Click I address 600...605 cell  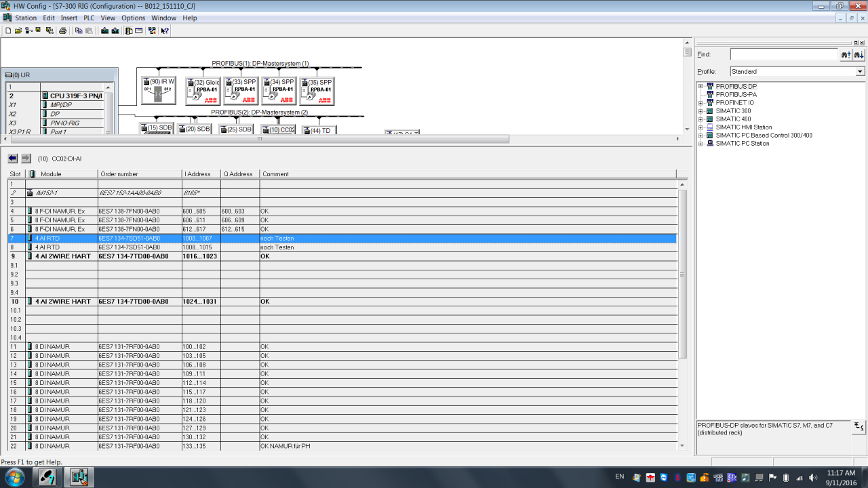(201, 211)
